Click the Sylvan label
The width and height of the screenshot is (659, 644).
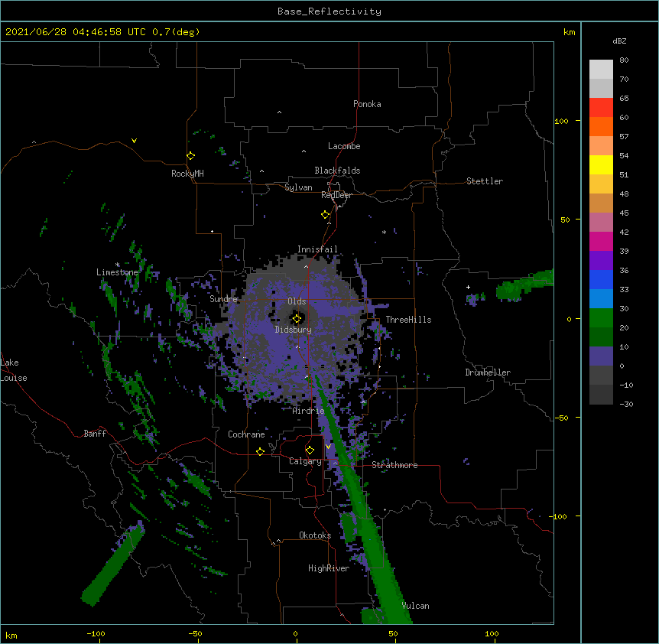(x=298, y=187)
